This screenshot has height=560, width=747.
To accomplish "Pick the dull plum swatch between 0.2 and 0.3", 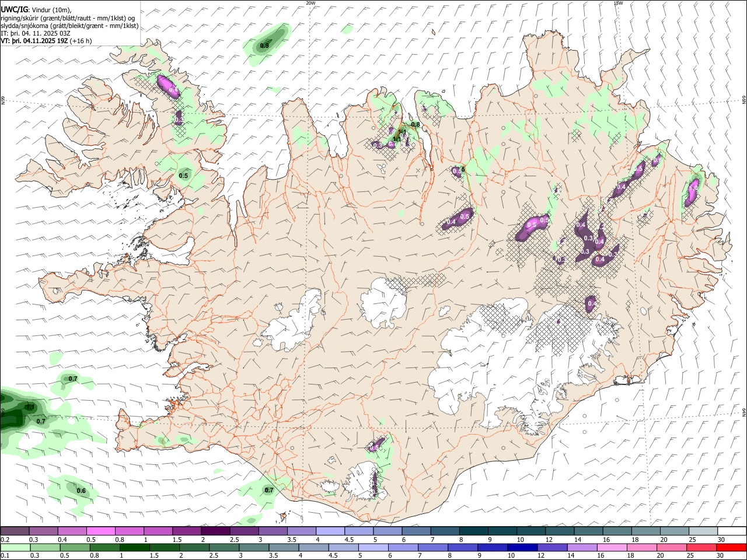I will pyautogui.click(x=15, y=531).
